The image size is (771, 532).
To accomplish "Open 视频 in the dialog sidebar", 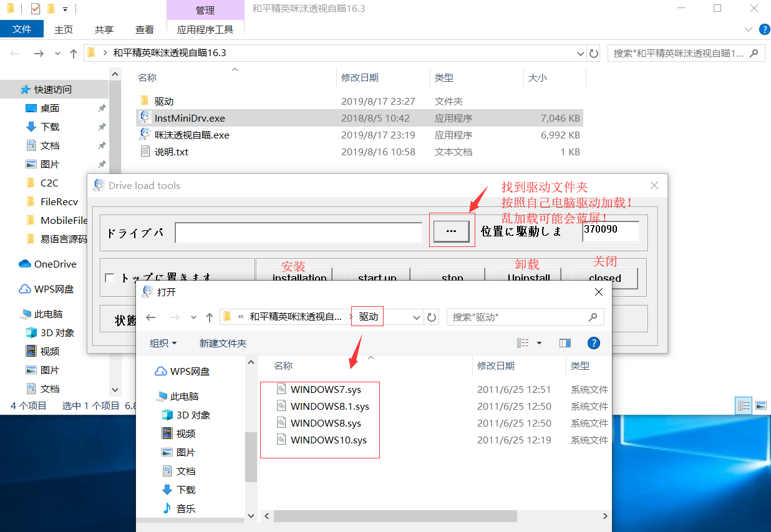I will tap(179, 433).
